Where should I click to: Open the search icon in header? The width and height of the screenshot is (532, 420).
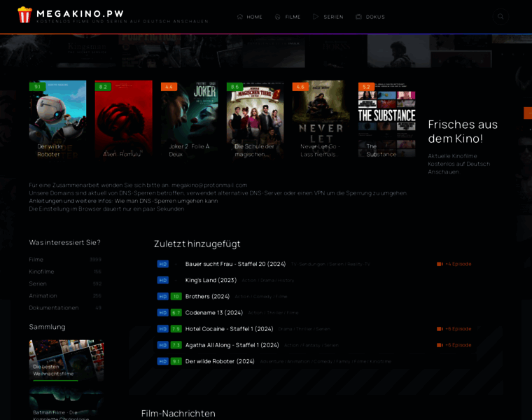(500, 16)
